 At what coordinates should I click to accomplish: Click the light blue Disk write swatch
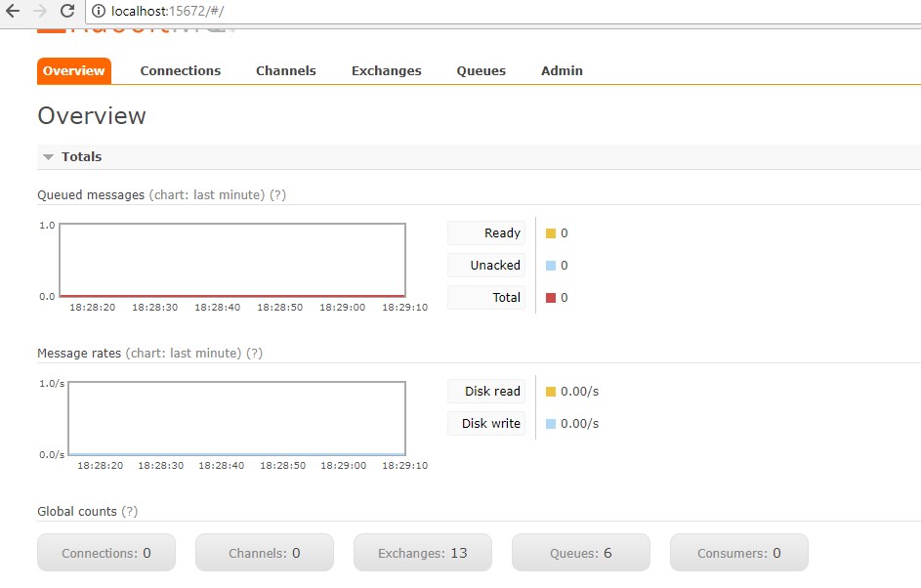pyautogui.click(x=551, y=424)
